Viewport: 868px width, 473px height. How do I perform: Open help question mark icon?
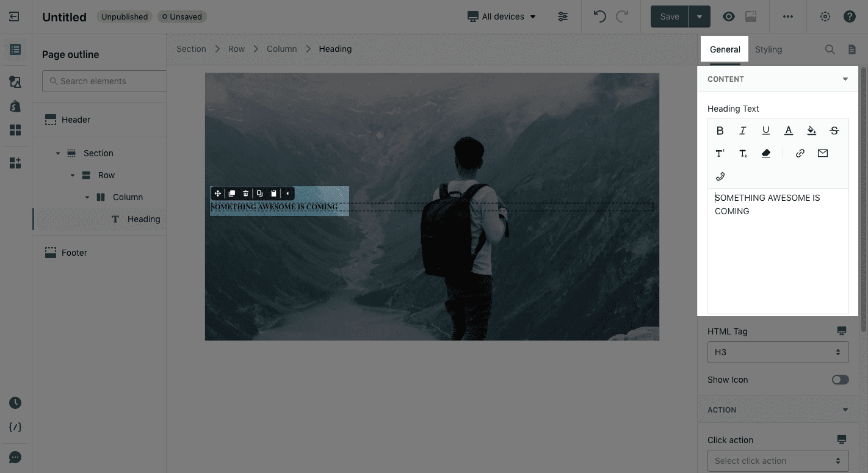click(x=850, y=16)
